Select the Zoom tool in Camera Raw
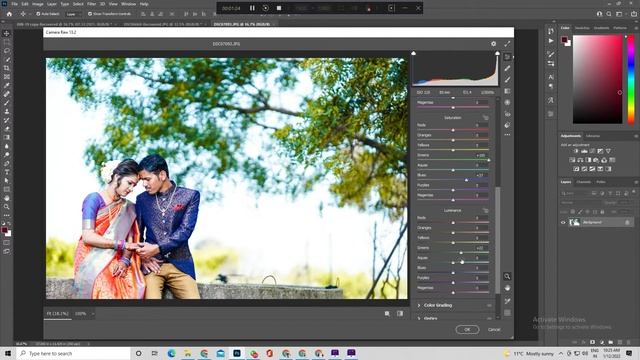Image resolution: width=640 pixels, height=360 pixels. click(507, 276)
